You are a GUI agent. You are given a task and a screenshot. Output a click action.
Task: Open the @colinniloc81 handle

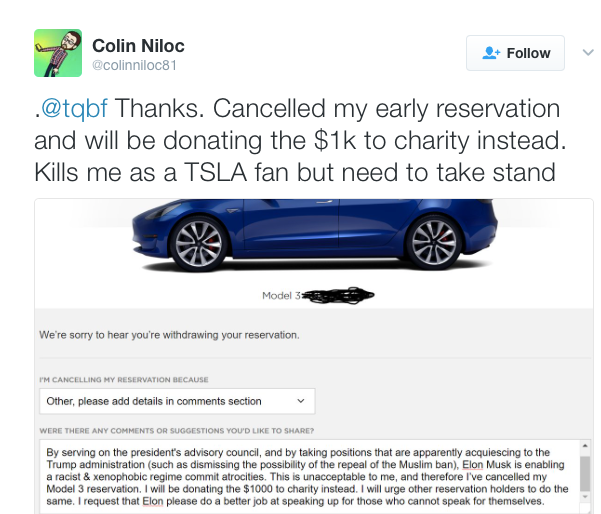134,65
